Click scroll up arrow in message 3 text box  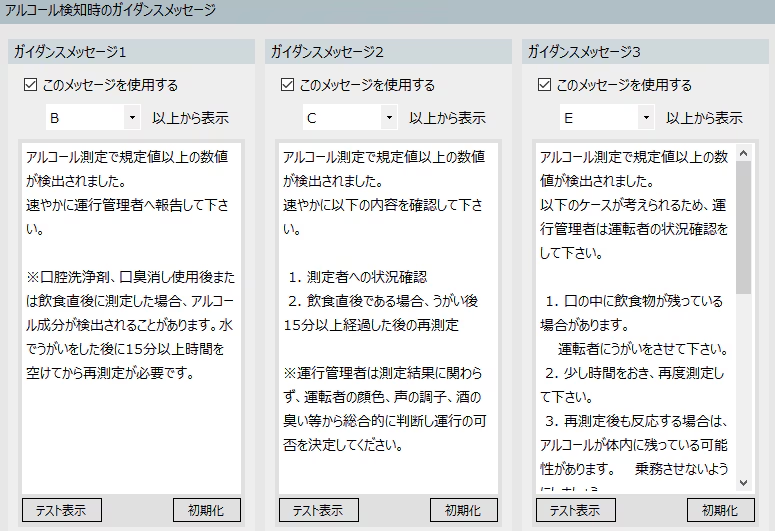pyautogui.click(x=744, y=153)
